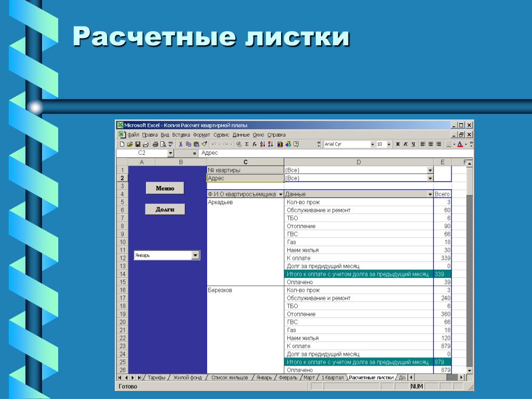Screen dimensions: 532x399
Task: Go to first sheet tab navigation arrow
Action: point(119,377)
